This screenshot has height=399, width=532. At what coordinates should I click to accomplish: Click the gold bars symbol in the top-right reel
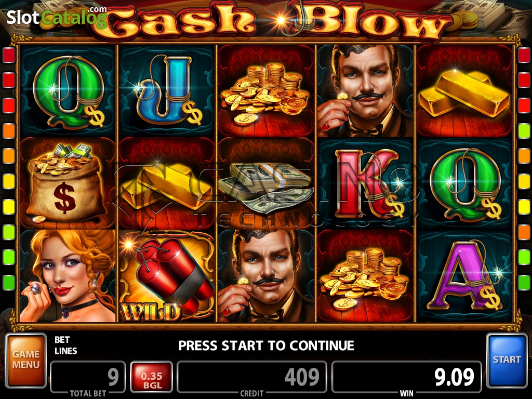tap(464, 91)
